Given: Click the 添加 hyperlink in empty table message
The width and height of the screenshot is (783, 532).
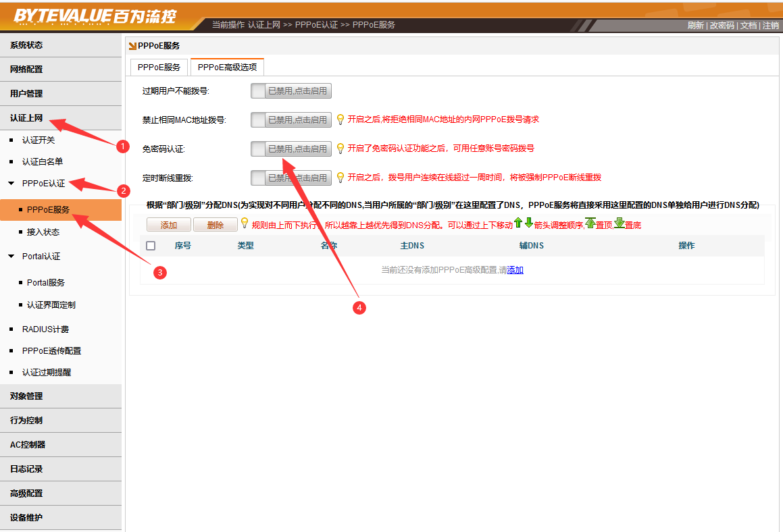Looking at the screenshot, I should [x=515, y=270].
